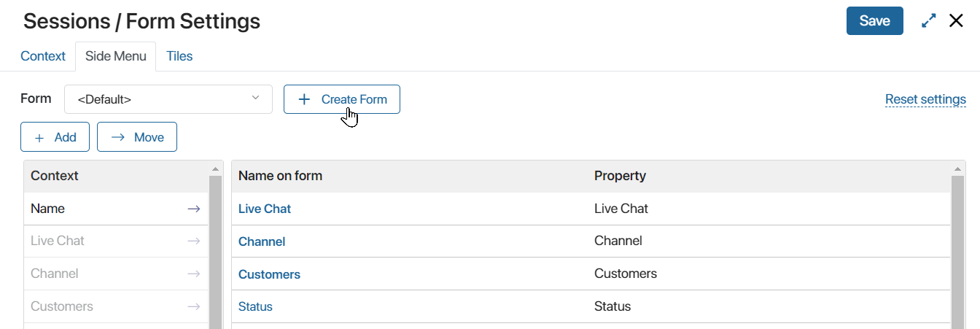
Task: Click the Move button
Action: (x=137, y=137)
